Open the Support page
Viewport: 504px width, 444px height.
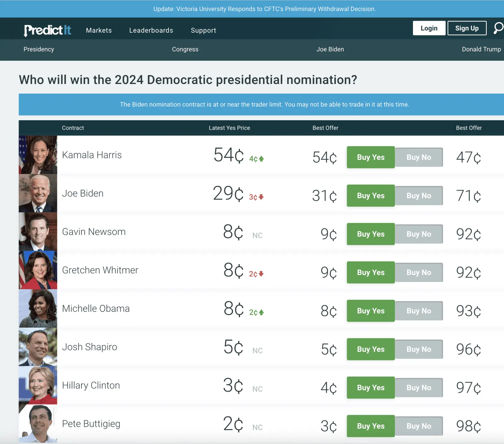203,30
